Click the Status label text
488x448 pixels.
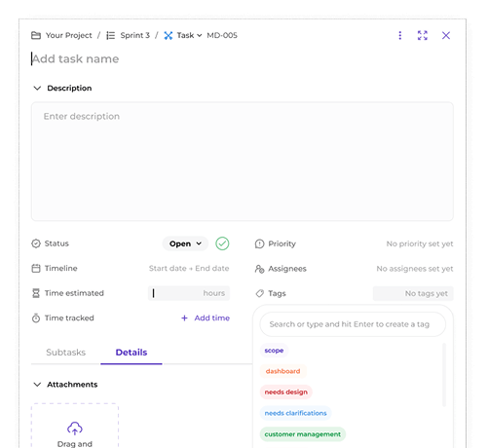pyautogui.click(x=56, y=243)
